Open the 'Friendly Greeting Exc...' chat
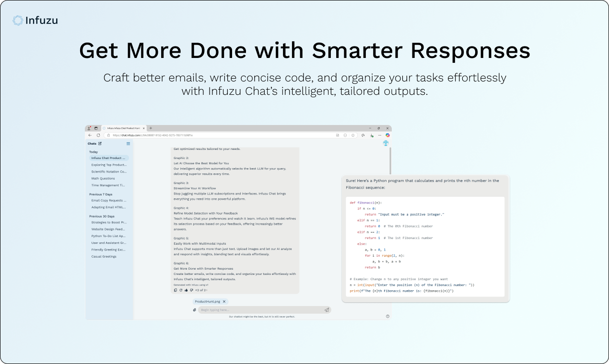609x364 pixels. coord(109,250)
